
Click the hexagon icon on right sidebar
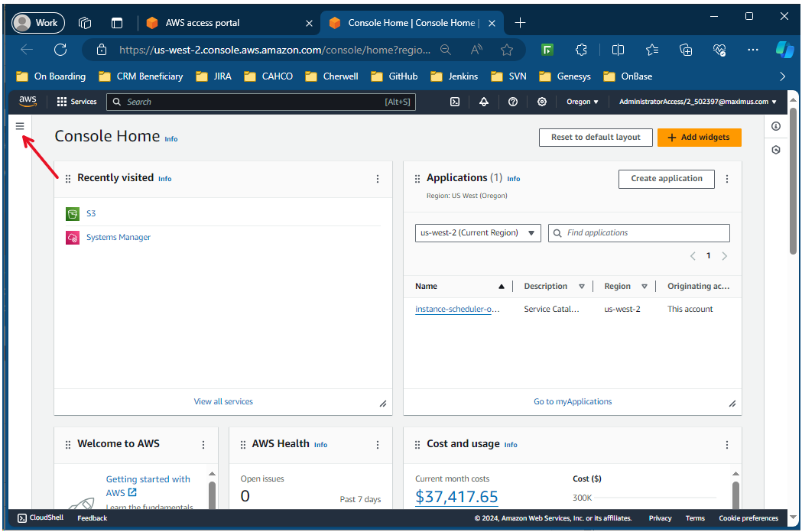[x=776, y=150]
